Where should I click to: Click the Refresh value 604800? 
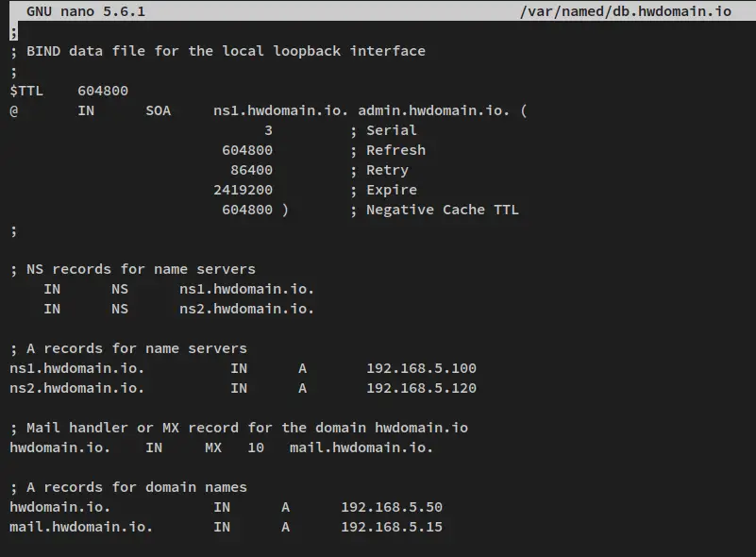click(x=247, y=150)
